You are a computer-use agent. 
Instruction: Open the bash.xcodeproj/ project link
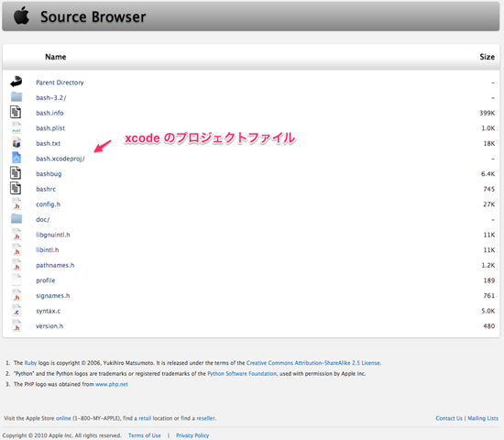(x=60, y=159)
